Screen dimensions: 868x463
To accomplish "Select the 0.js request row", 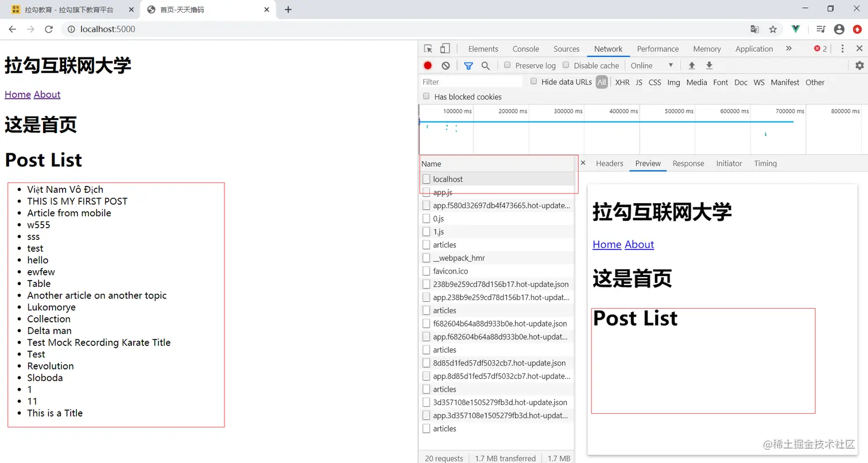I will click(497, 219).
